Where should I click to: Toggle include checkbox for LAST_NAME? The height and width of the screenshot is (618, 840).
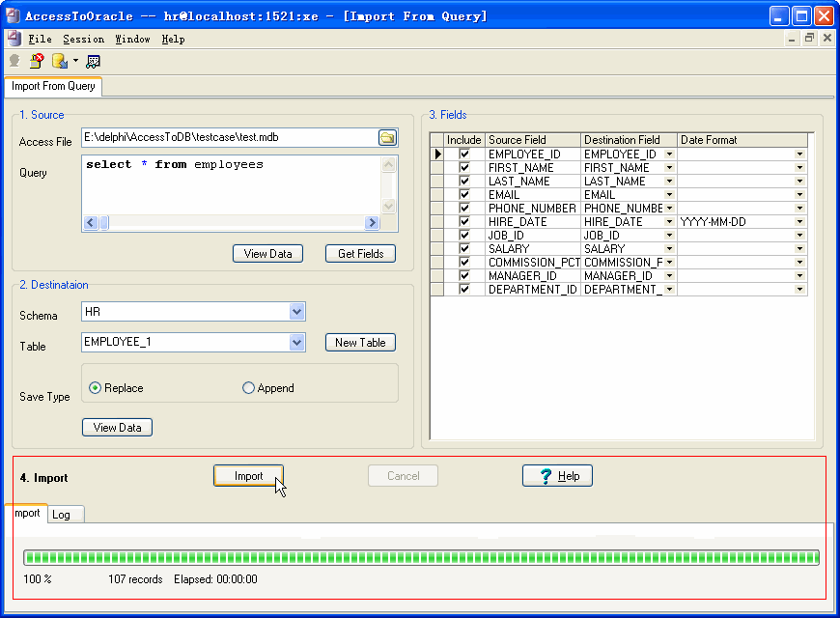coord(464,182)
